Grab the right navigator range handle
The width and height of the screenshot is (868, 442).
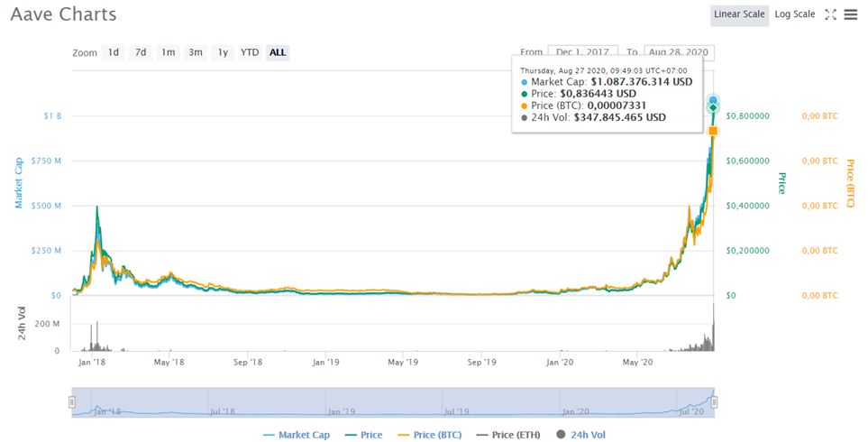[x=714, y=402]
